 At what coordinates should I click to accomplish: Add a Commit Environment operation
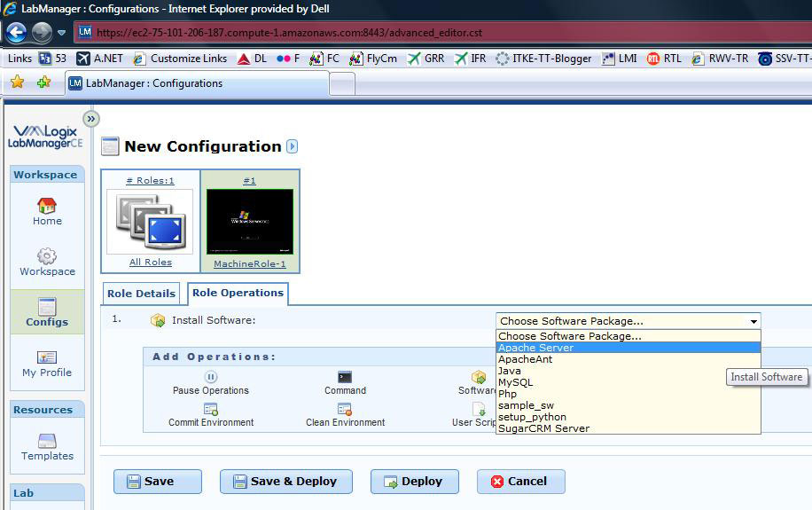[x=211, y=416]
